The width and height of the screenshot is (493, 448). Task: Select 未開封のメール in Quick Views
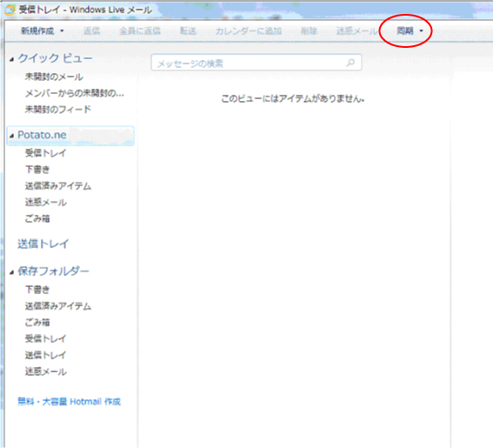pos(54,77)
